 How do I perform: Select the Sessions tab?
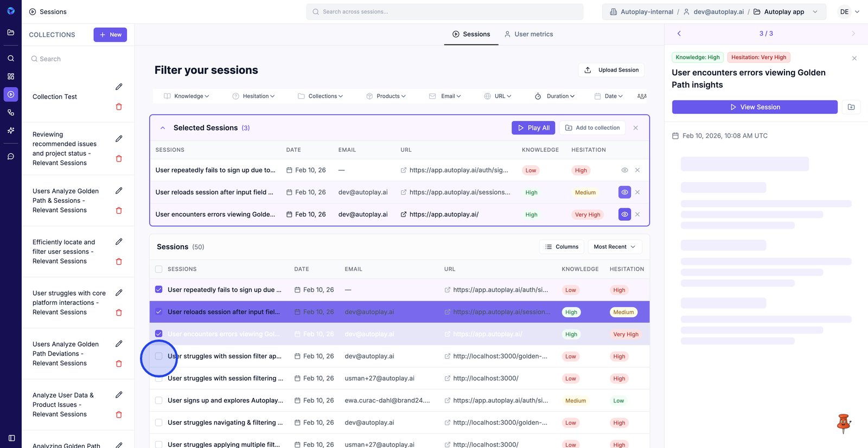pyautogui.click(x=471, y=34)
